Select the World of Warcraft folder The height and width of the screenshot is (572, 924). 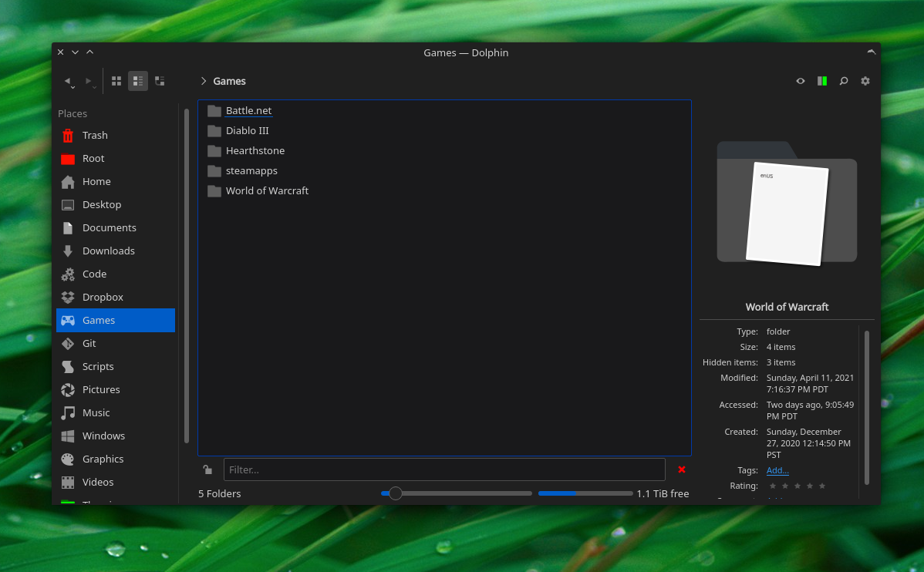point(258,191)
